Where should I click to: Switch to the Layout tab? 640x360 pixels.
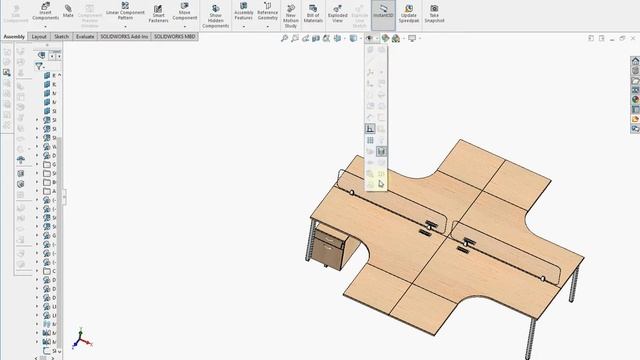(39, 37)
